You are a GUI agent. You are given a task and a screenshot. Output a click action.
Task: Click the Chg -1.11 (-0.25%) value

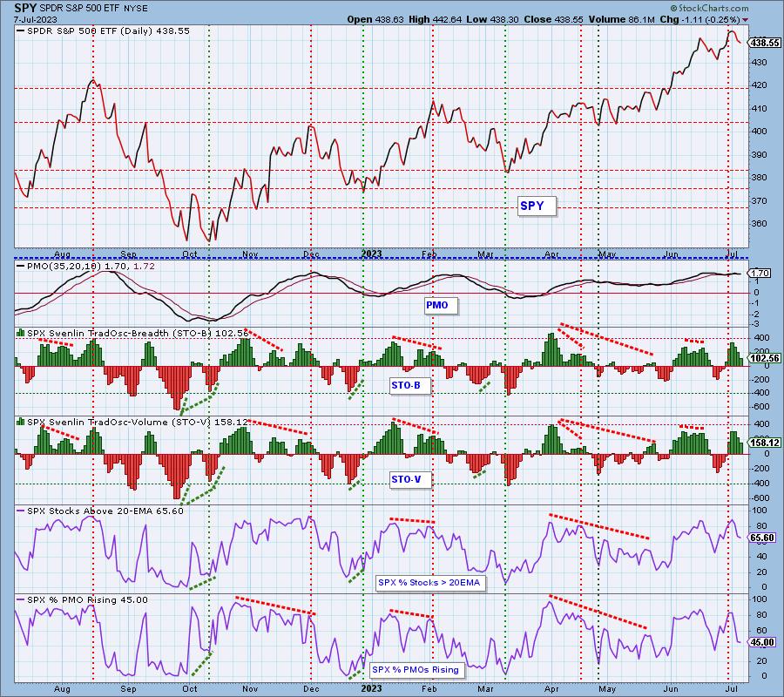click(699, 19)
